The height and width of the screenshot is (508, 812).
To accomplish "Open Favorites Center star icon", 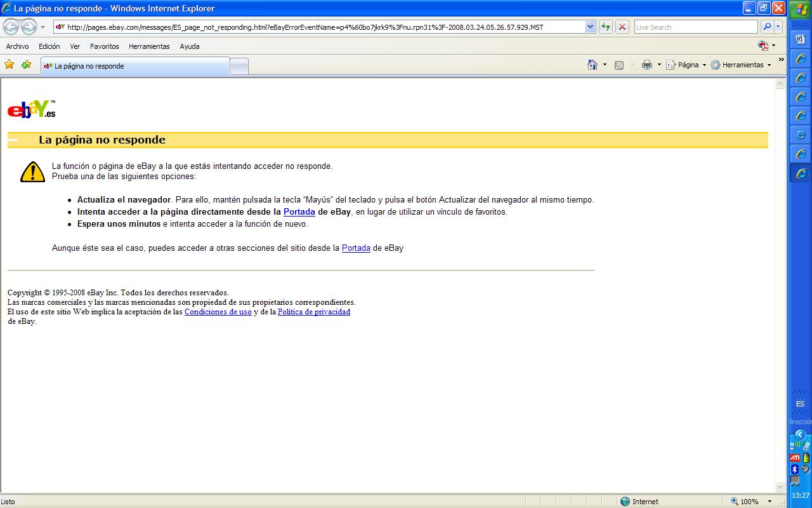I will click(x=9, y=64).
